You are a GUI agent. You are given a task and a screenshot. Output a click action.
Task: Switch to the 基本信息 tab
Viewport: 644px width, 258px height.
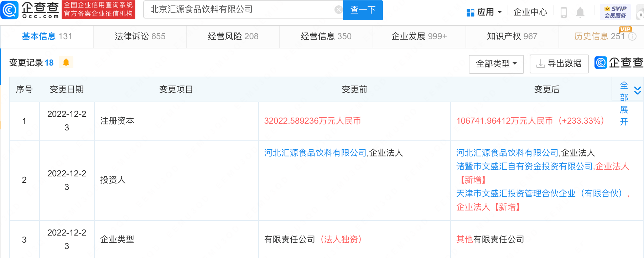coord(47,36)
